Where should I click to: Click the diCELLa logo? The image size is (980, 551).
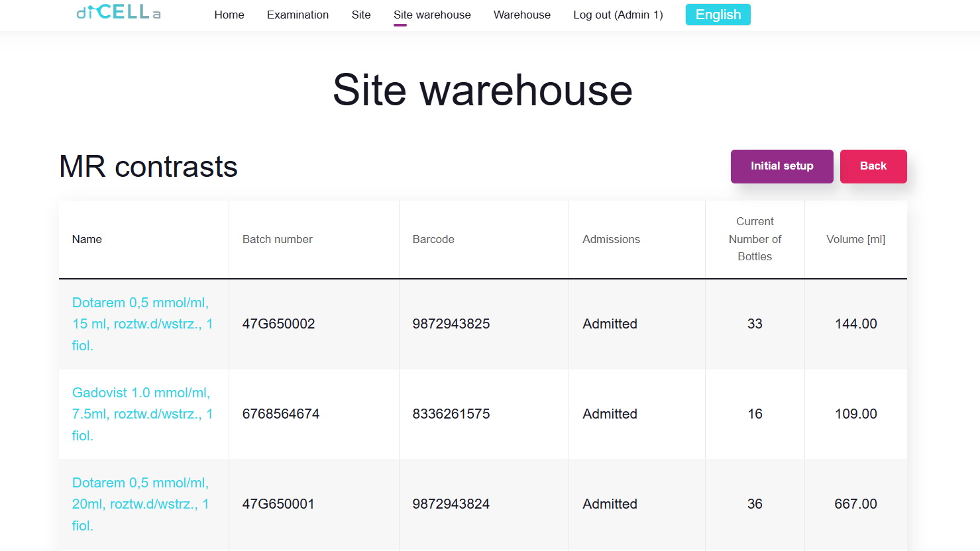[x=119, y=13]
